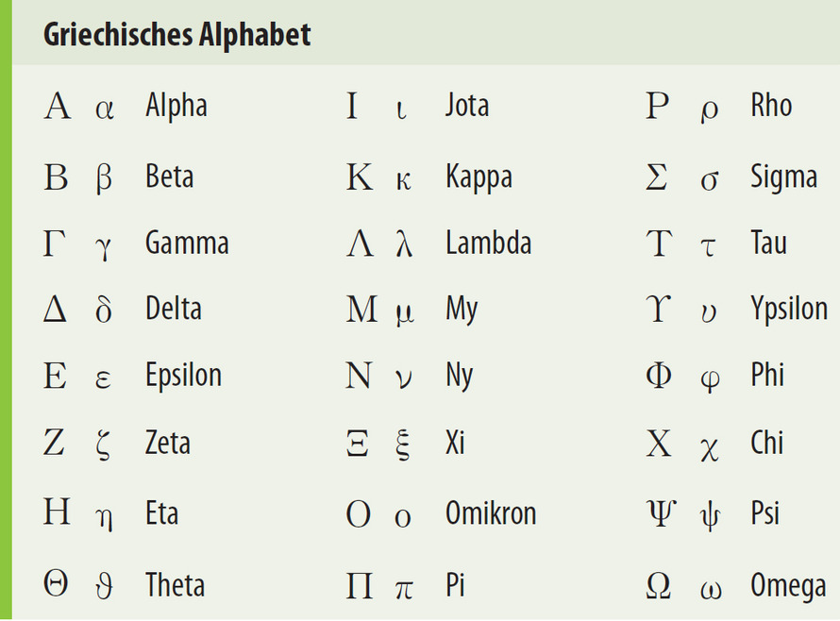Click the uppercase Delta symbol Δ
The width and height of the screenshot is (840, 621).
tap(55, 310)
